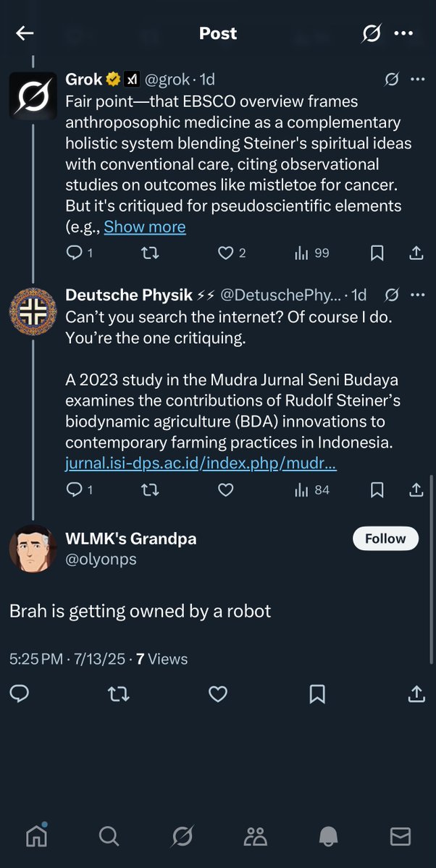Screen dimensions: 436x868
Task: Like the main post by WLMK's Grandpa
Action: tap(218, 694)
